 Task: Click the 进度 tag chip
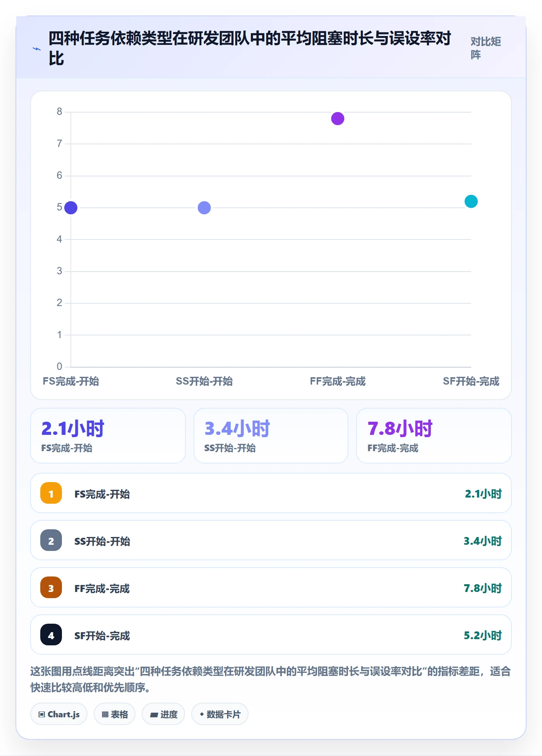pos(163,714)
